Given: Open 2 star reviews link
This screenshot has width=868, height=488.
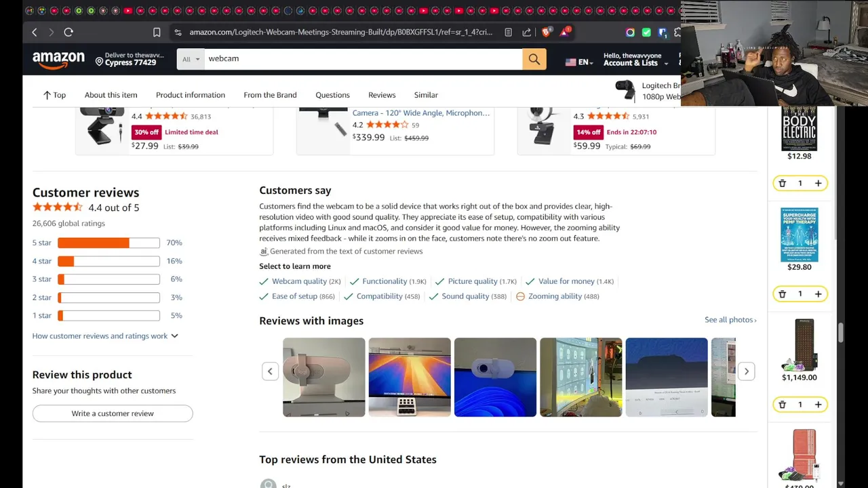Looking at the screenshot, I should pos(41,298).
